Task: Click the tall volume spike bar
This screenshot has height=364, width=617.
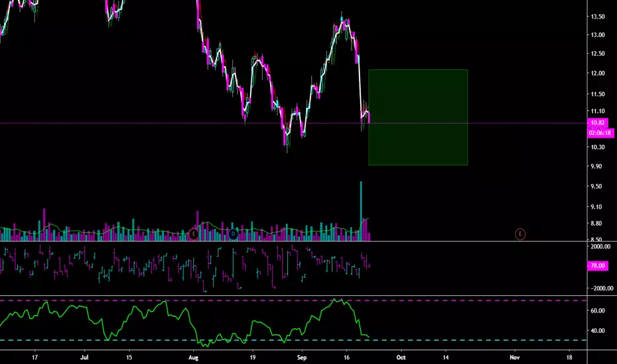Action: (x=361, y=211)
